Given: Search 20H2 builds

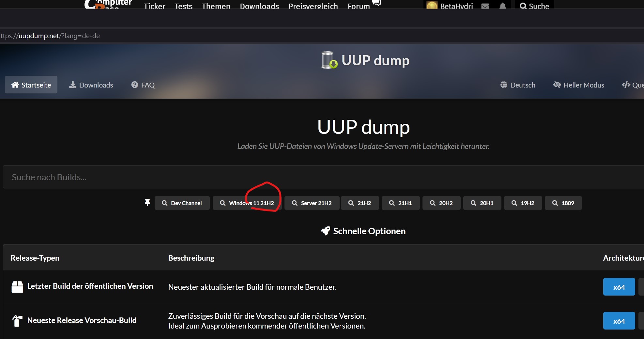Looking at the screenshot, I should coord(441,203).
